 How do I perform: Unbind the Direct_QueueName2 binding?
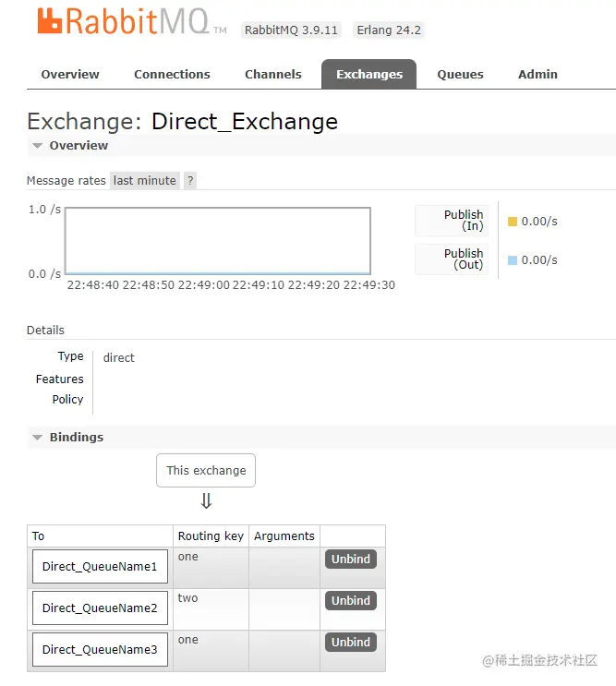[x=351, y=601]
